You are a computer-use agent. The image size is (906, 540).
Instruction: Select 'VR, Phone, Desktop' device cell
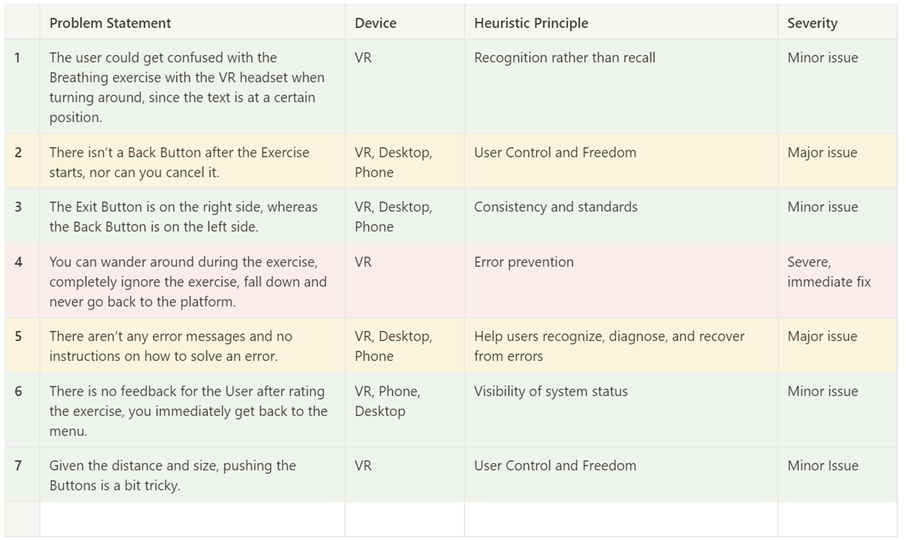405,410
